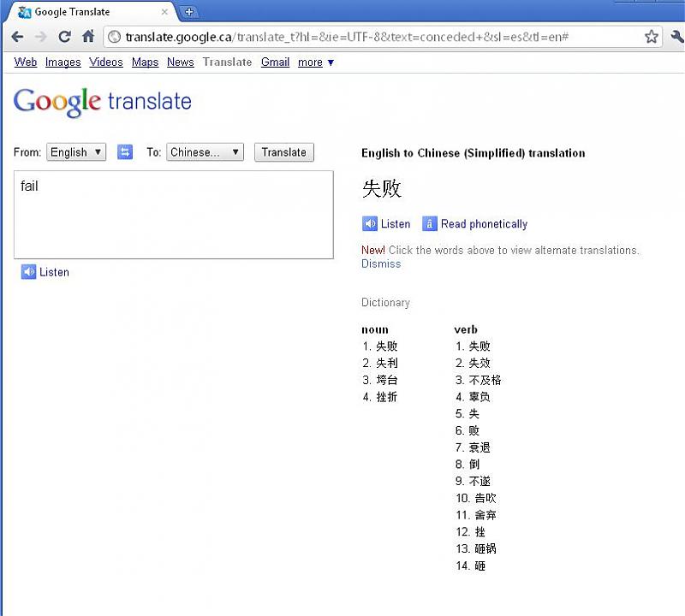Bookmark page with the star icon

coord(652,37)
